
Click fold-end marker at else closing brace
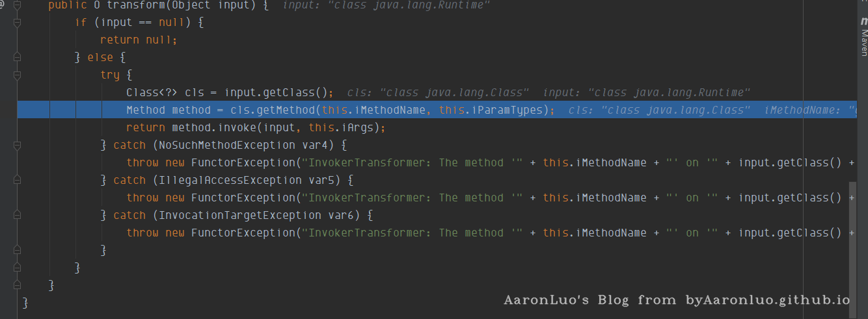click(x=17, y=268)
